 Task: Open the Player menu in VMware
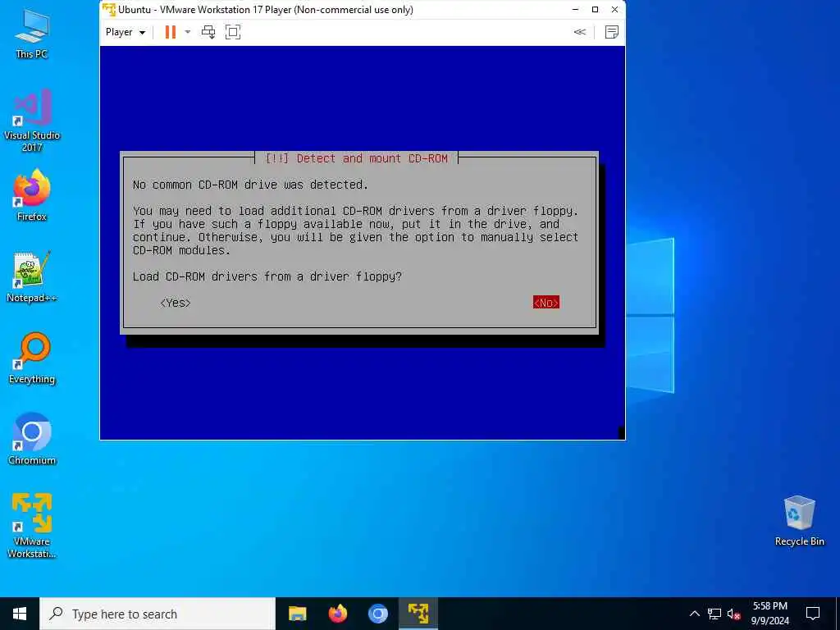(126, 32)
